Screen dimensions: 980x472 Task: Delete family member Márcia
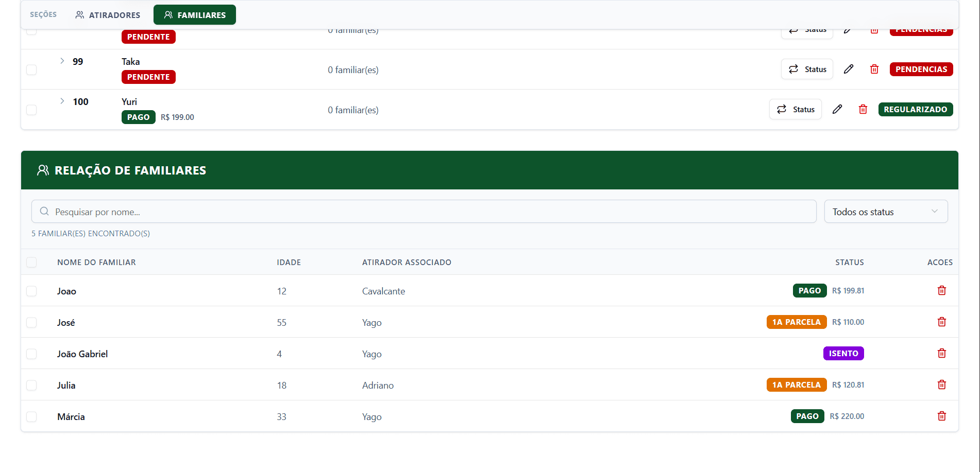pyautogui.click(x=941, y=416)
